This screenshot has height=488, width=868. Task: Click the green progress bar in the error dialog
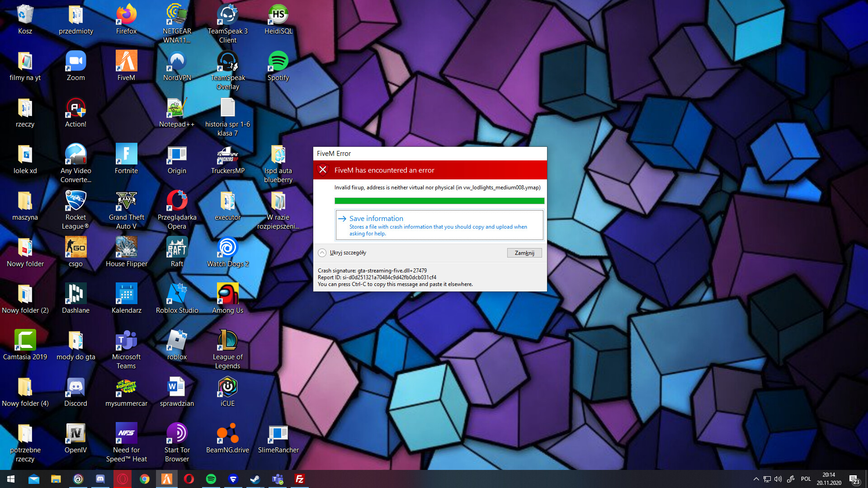439,201
